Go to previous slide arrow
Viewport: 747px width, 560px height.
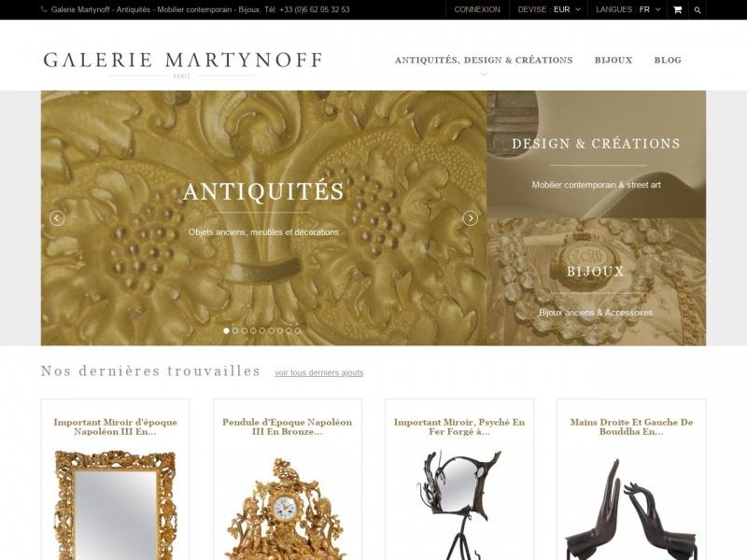pos(57,218)
